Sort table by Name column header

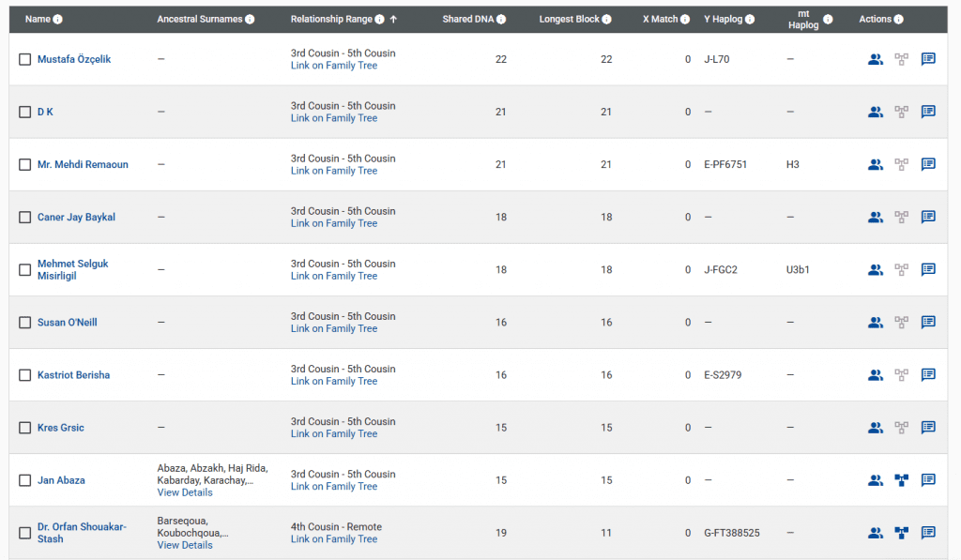tap(38, 20)
